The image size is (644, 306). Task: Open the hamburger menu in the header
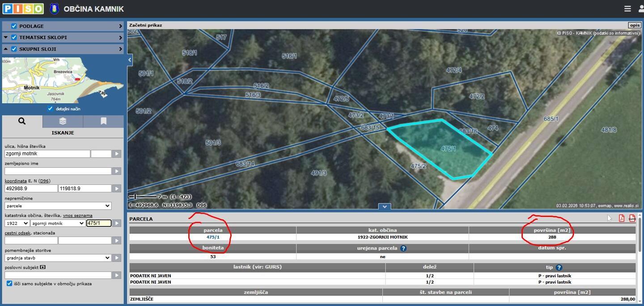627,8
